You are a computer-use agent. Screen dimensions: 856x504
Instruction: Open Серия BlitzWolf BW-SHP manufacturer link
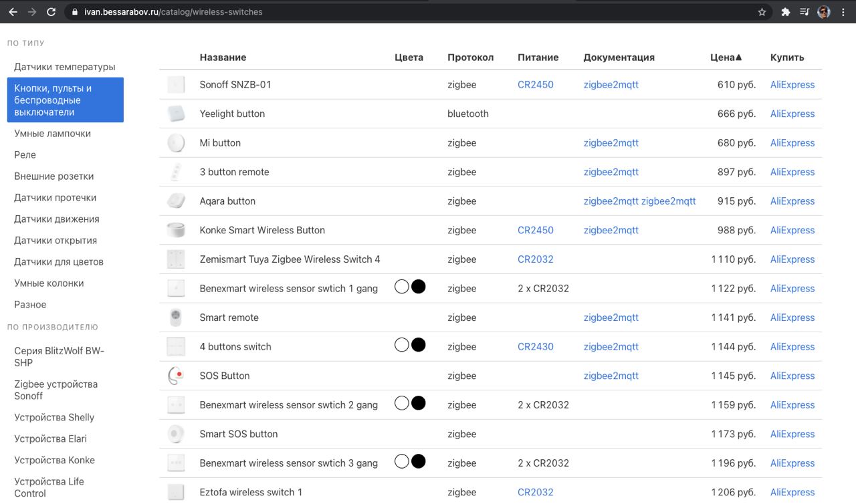pyautogui.click(x=59, y=357)
